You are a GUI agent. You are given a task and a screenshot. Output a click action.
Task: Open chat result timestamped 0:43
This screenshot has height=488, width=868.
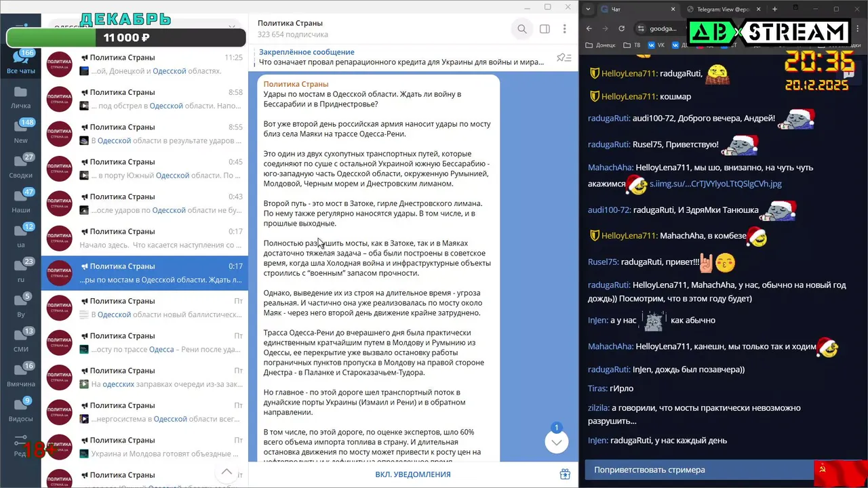click(x=144, y=203)
